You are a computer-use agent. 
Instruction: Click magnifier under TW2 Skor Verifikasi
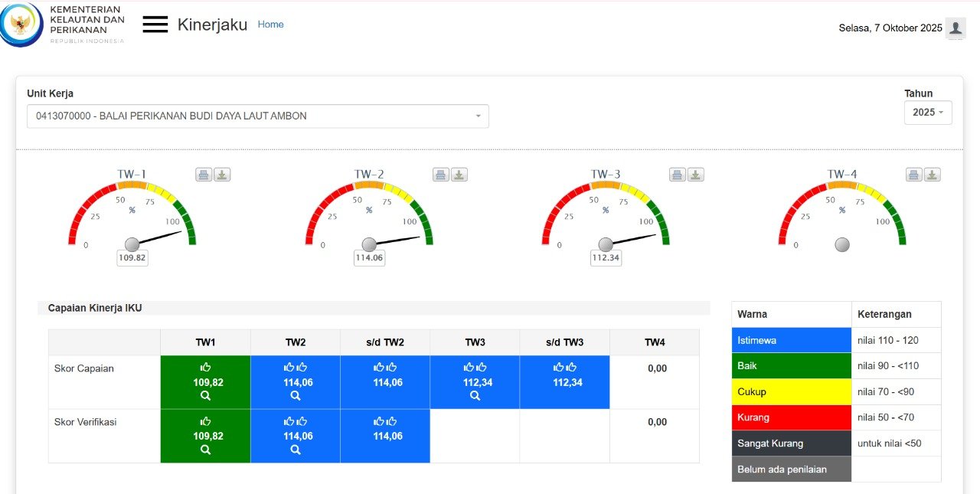(296, 450)
